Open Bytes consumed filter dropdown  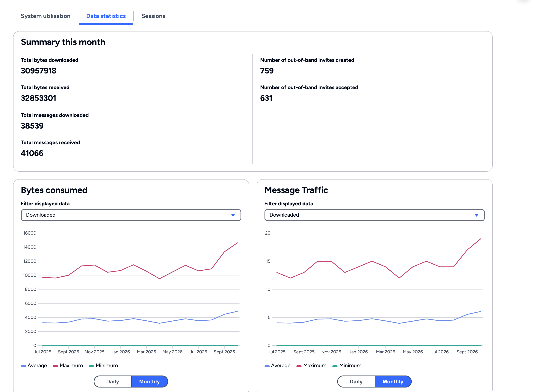(x=131, y=215)
